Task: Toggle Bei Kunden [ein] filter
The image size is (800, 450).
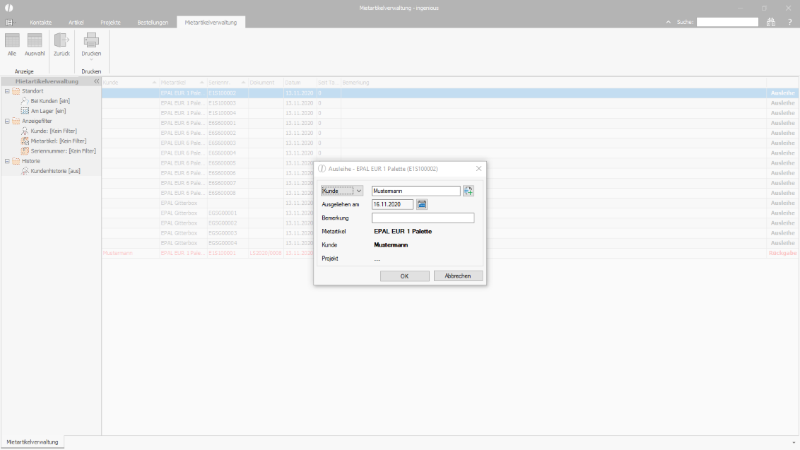Action: click(x=45, y=101)
